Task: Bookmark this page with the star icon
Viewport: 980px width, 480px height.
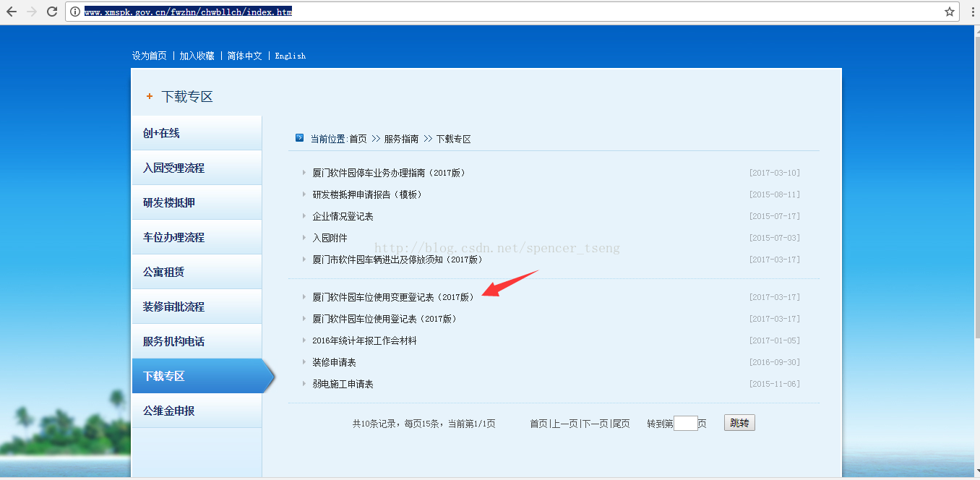Action: 950,12
